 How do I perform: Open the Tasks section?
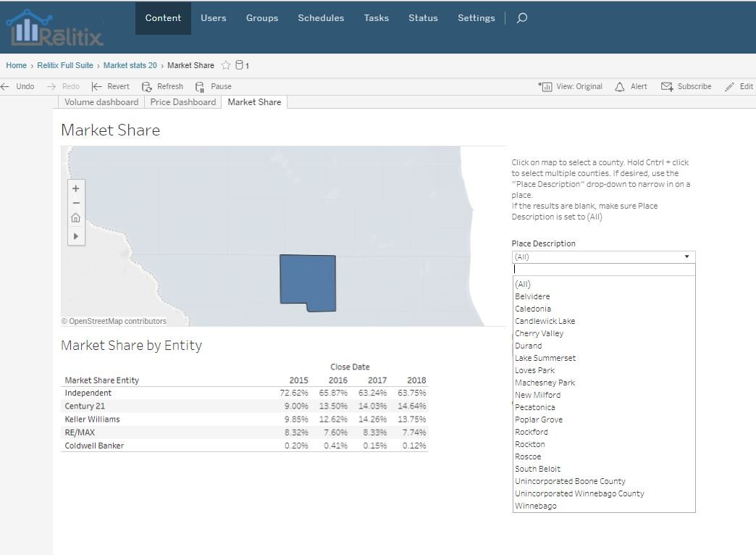click(376, 18)
